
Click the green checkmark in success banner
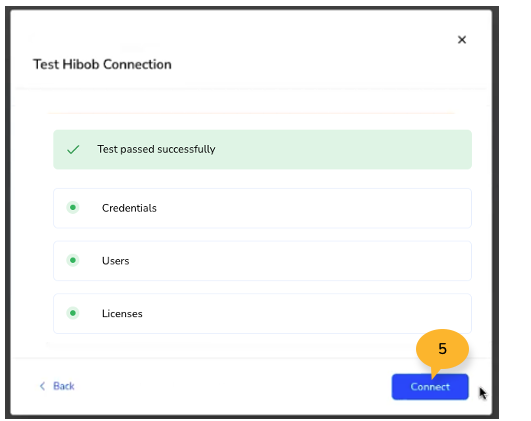[73, 149]
